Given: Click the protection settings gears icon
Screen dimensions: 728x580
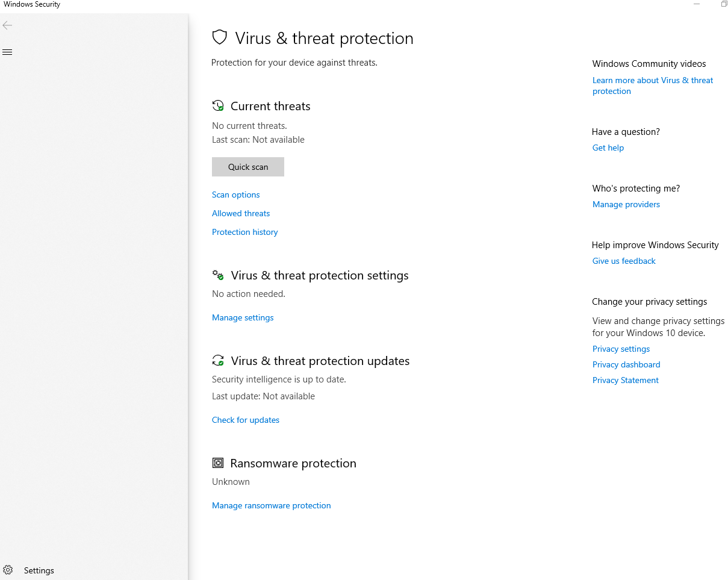Looking at the screenshot, I should [218, 275].
